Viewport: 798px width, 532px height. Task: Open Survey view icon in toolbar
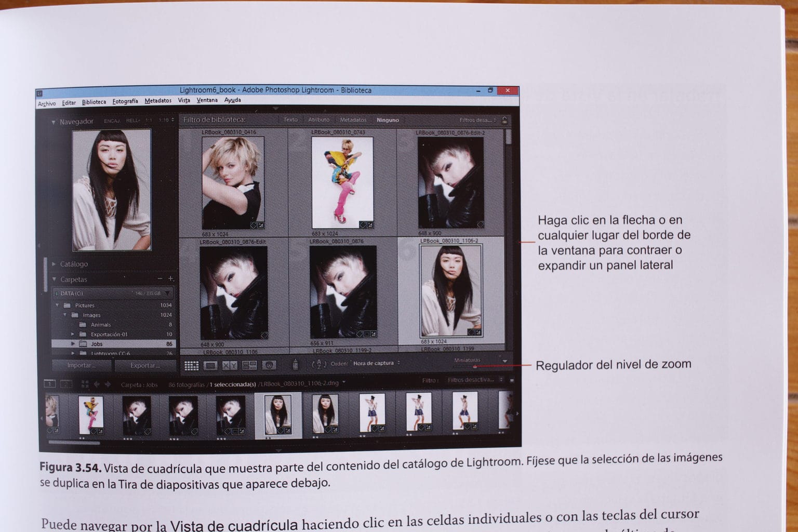(x=249, y=366)
